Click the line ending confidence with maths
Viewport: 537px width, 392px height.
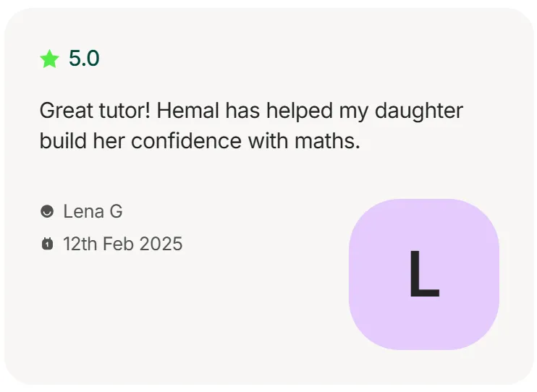tap(200, 141)
